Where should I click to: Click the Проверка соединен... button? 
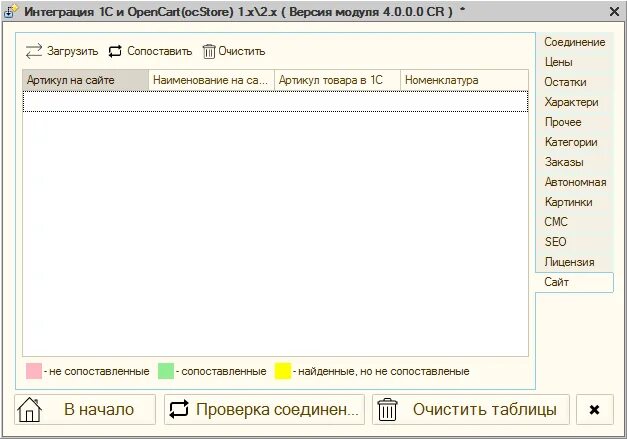tap(264, 409)
